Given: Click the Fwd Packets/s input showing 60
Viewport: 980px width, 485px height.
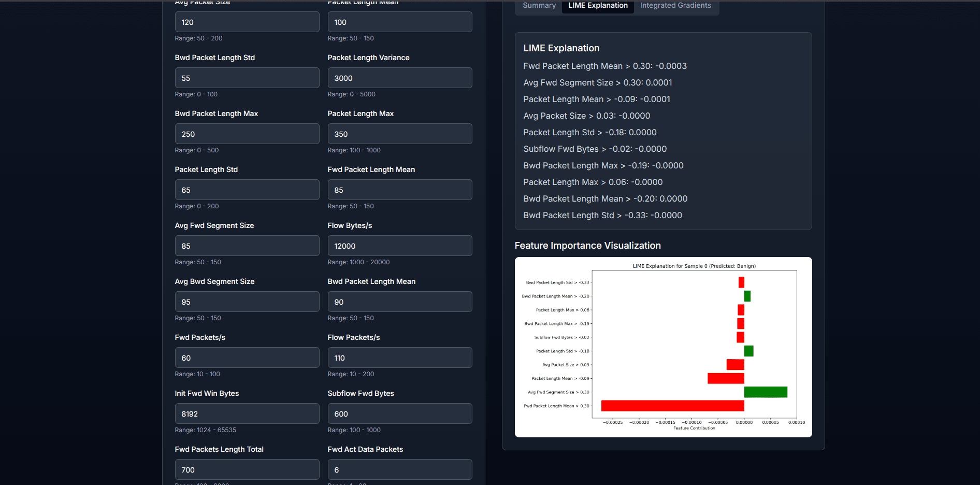Looking at the screenshot, I should point(247,358).
